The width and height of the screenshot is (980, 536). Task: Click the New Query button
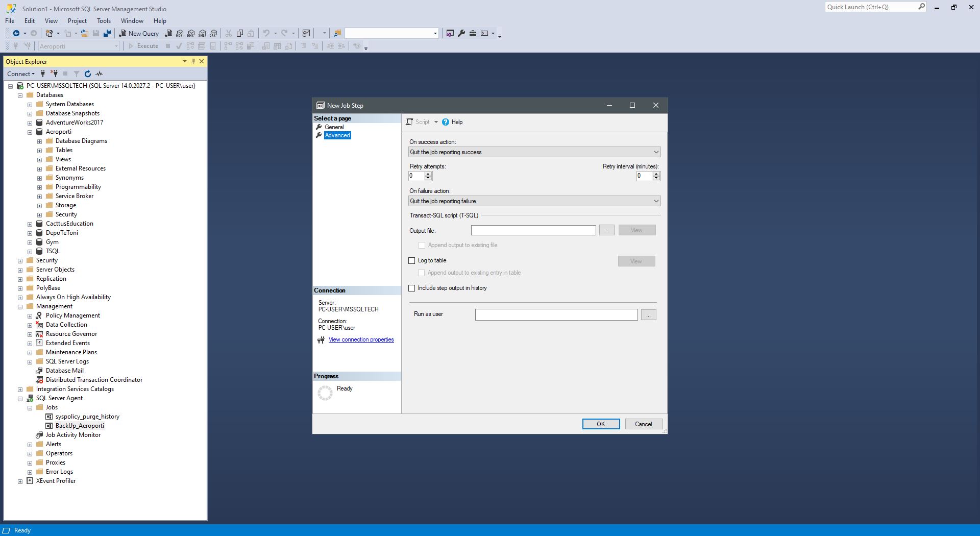click(139, 33)
